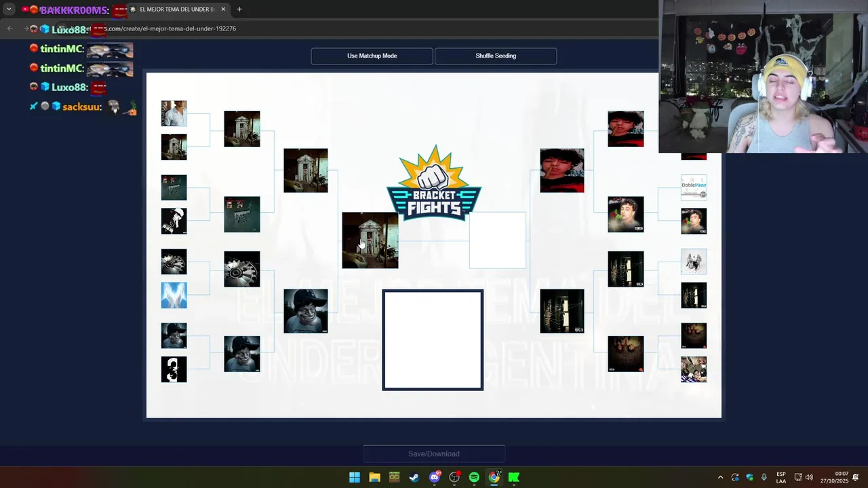Click the empty champion box under the logo
The height and width of the screenshot is (488, 868).
[433, 340]
